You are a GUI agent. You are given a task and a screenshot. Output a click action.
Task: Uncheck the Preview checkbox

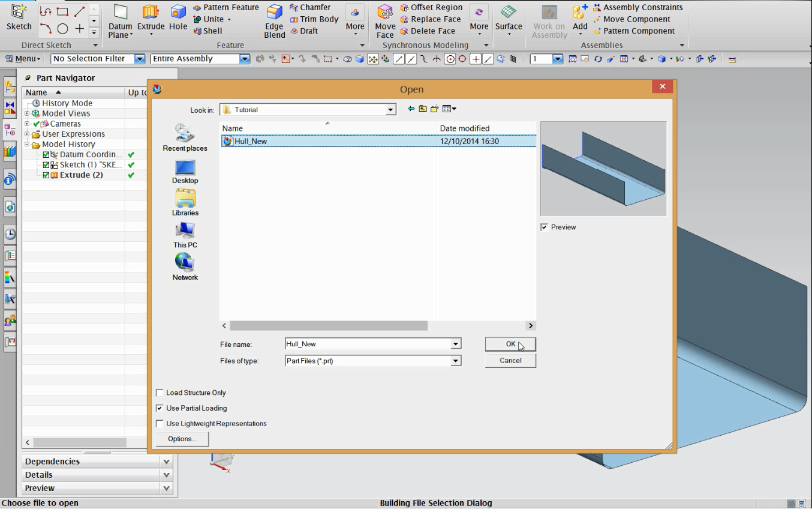[x=545, y=227]
